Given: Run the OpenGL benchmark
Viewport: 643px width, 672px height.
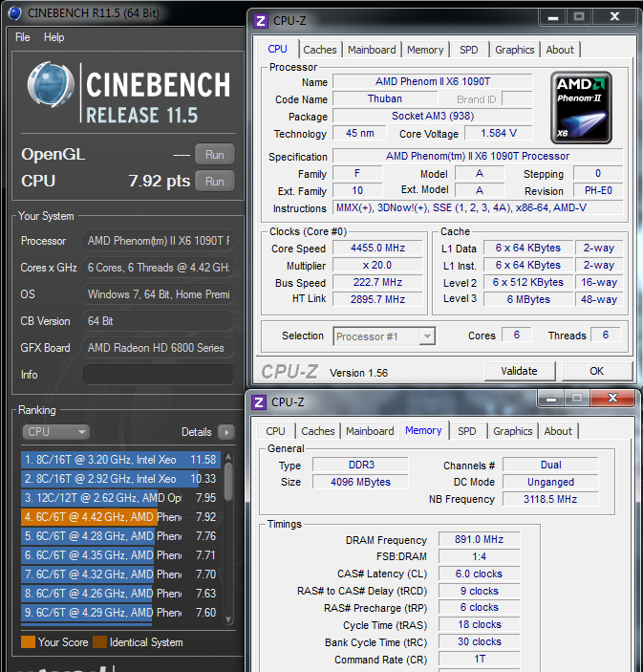Looking at the screenshot, I should 215,155.
